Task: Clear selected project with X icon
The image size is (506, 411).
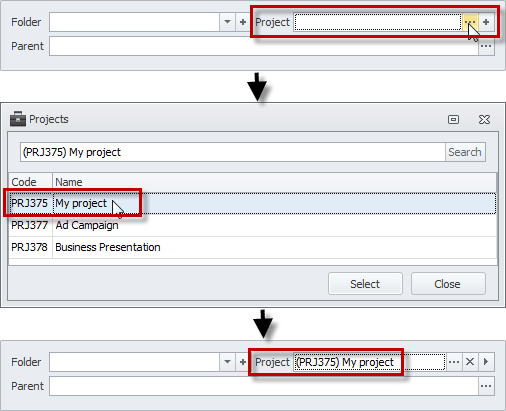Action: point(470,362)
